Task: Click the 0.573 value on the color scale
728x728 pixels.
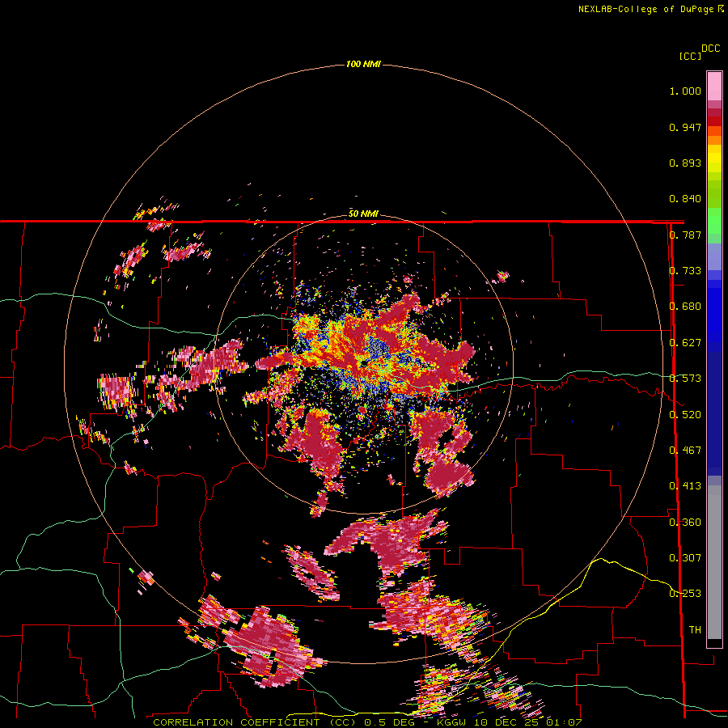Action: click(x=685, y=379)
